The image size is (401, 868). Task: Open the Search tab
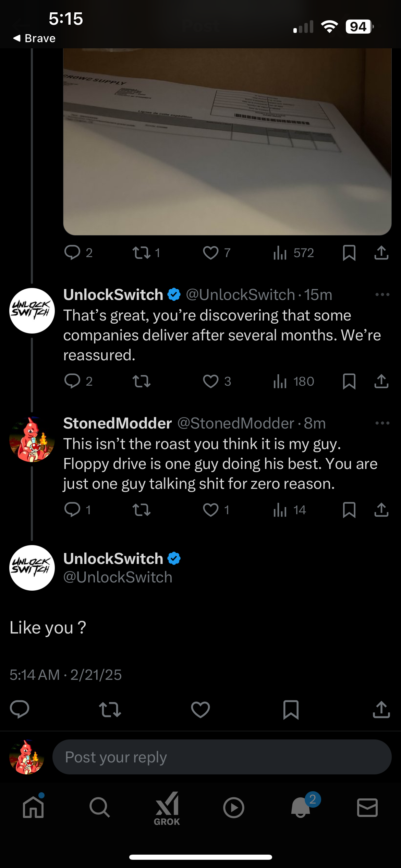point(100,808)
